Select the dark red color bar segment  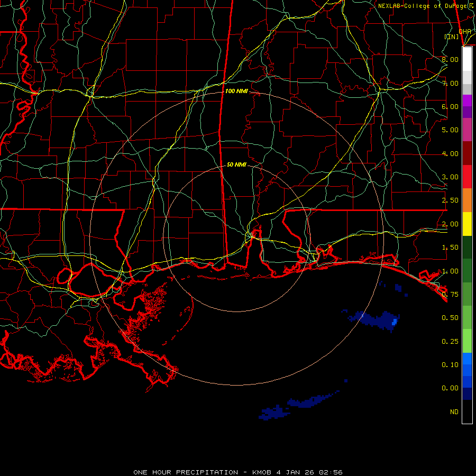(467, 153)
